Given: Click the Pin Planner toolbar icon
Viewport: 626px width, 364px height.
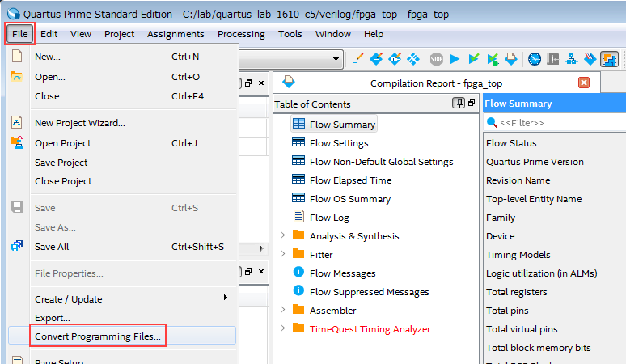Looking at the screenshot, I should tap(376, 59).
